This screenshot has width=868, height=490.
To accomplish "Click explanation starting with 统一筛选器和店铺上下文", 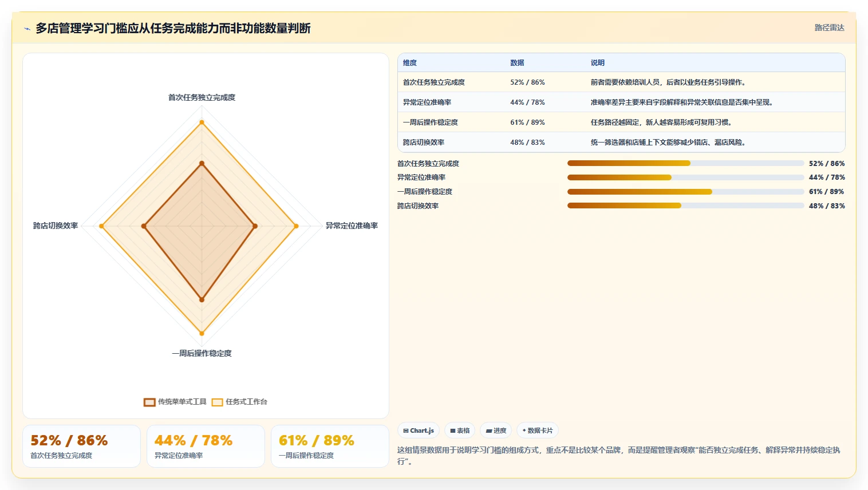I will tap(669, 143).
